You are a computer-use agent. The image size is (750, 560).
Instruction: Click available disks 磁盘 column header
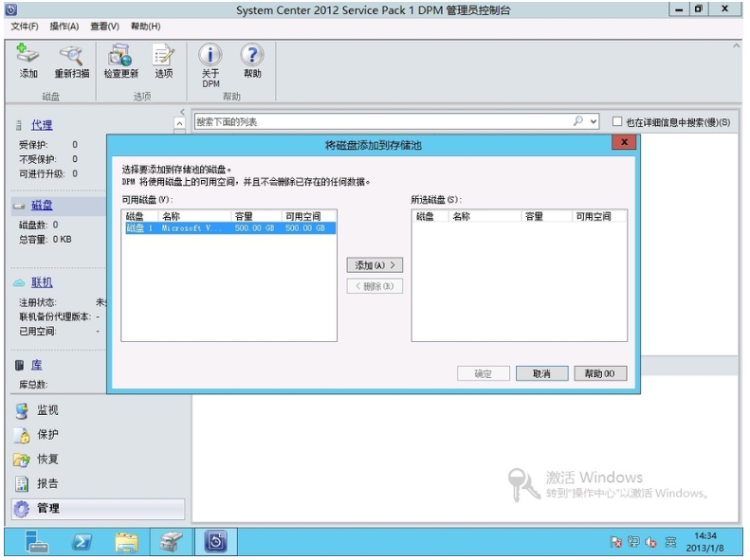pyautogui.click(x=141, y=216)
